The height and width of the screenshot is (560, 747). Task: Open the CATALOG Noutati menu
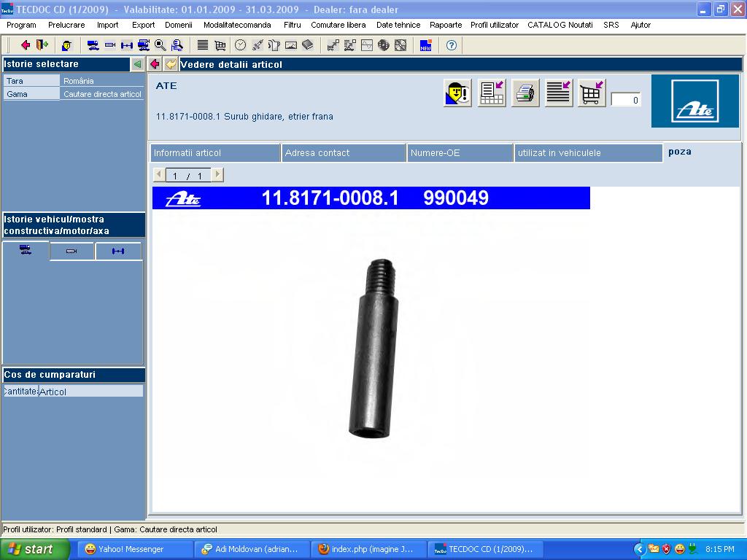click(560, 25)
